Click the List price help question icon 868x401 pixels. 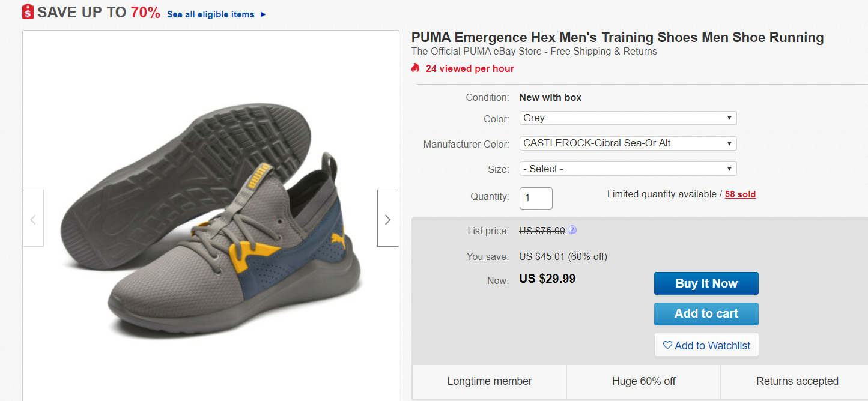point(572,230)
